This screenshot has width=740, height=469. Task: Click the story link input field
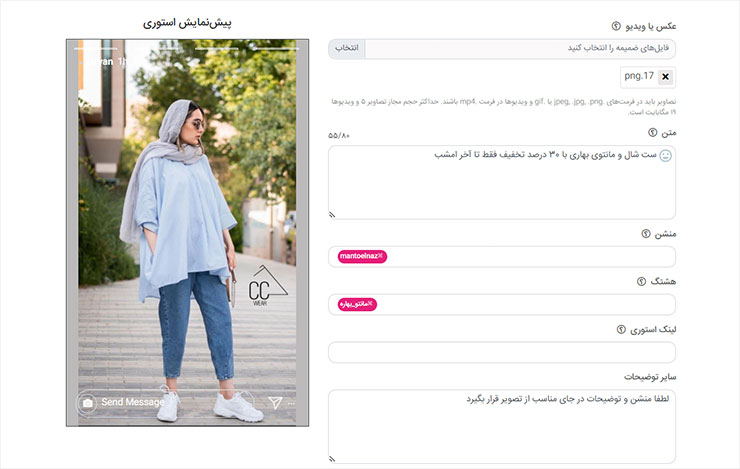502,352
